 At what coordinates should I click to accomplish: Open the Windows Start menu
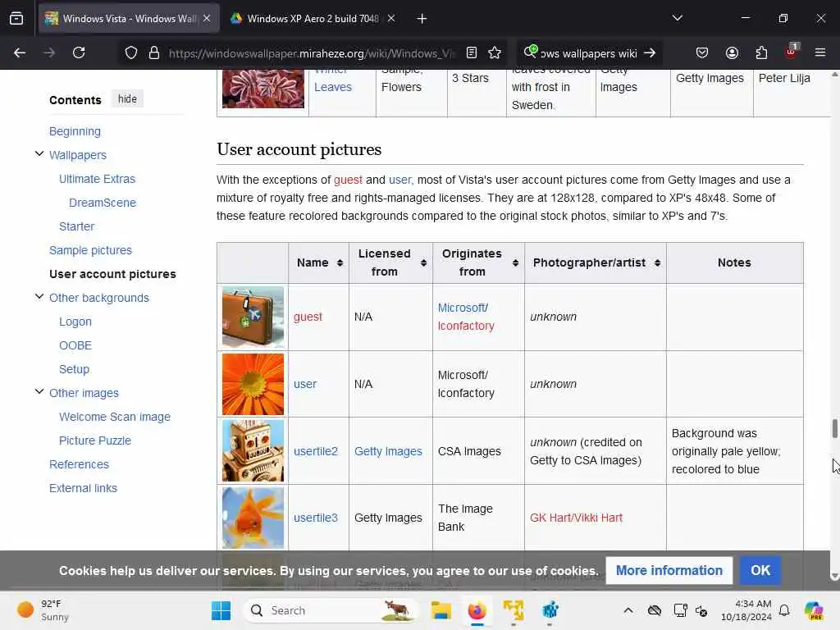(x=221, y=610)
